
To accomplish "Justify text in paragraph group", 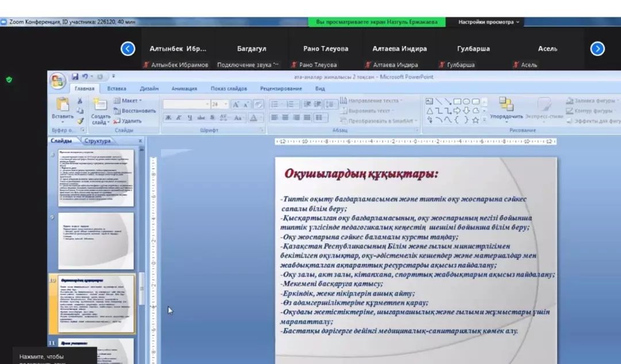I will [307, 118].
